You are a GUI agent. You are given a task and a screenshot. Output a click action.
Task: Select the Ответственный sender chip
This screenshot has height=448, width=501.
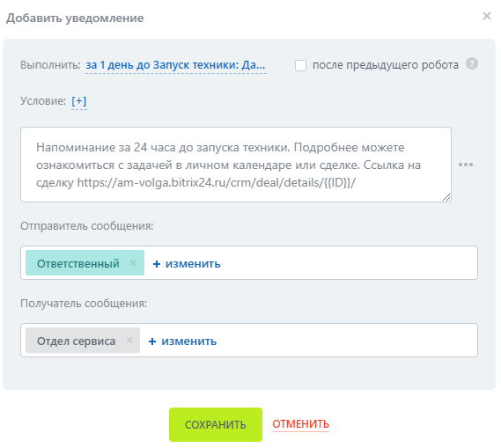coord(78,263)
